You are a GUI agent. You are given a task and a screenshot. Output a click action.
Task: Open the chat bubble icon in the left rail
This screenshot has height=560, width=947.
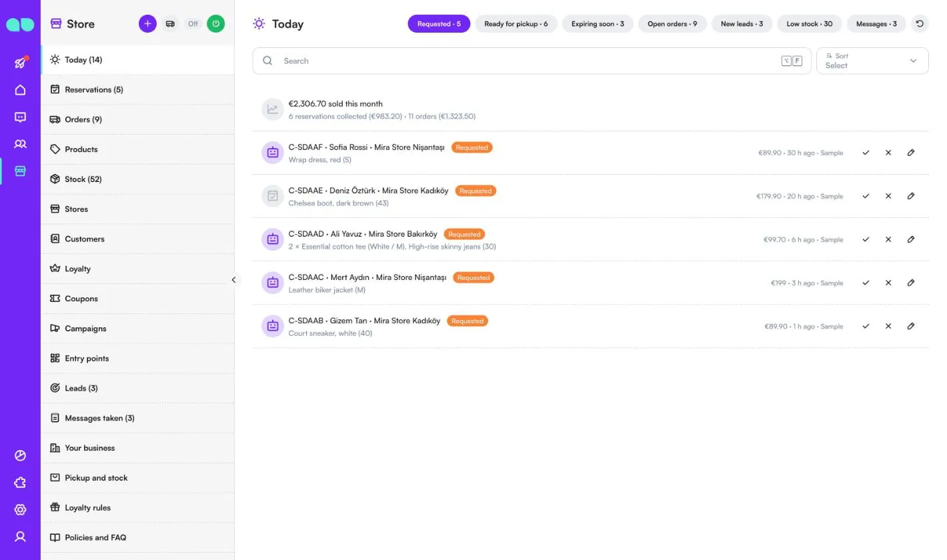[x=20, y=117]
